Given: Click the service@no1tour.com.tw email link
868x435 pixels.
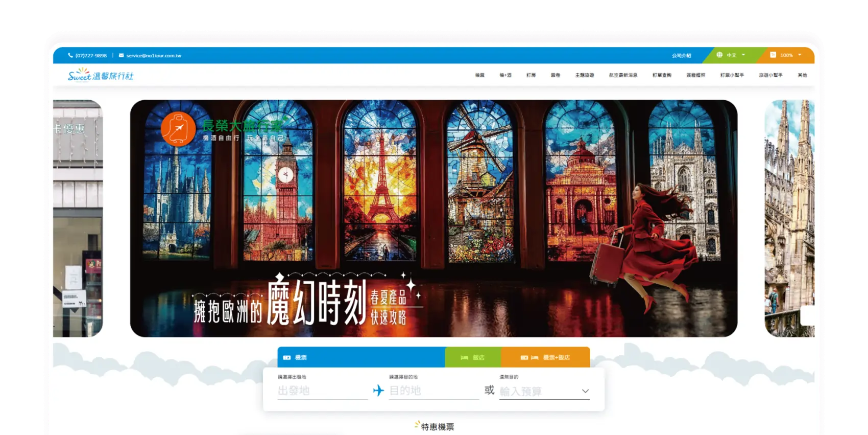Looking at the screenshot, I should point(154,55).
